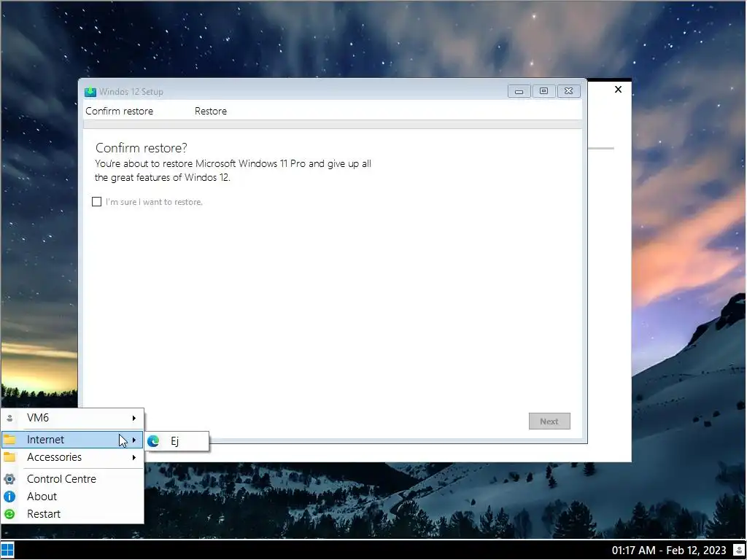Click the blue About info icon

pos(9,497)
